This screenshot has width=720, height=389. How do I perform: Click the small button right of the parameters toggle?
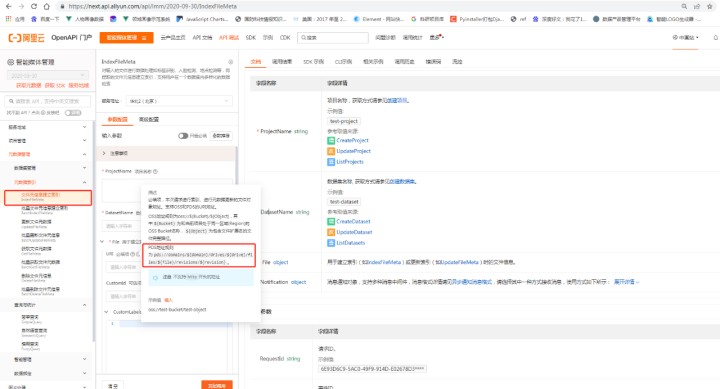(x=221, y=135)
